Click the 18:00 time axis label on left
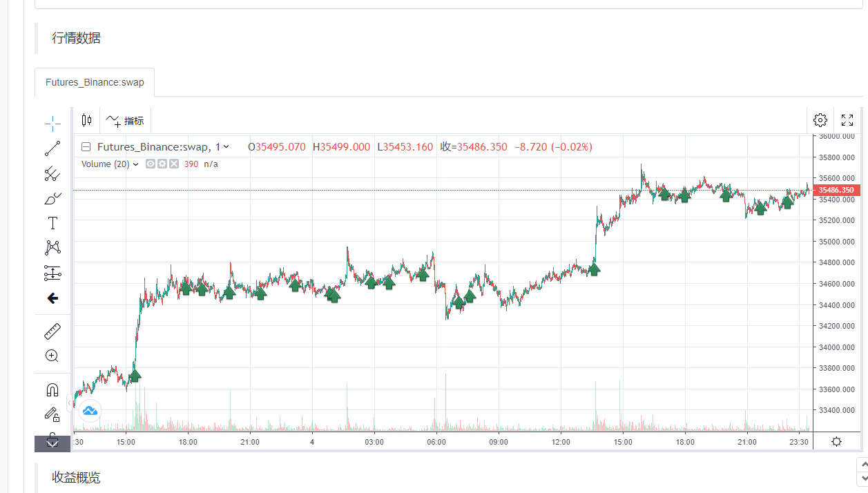 tap(188, 442)
